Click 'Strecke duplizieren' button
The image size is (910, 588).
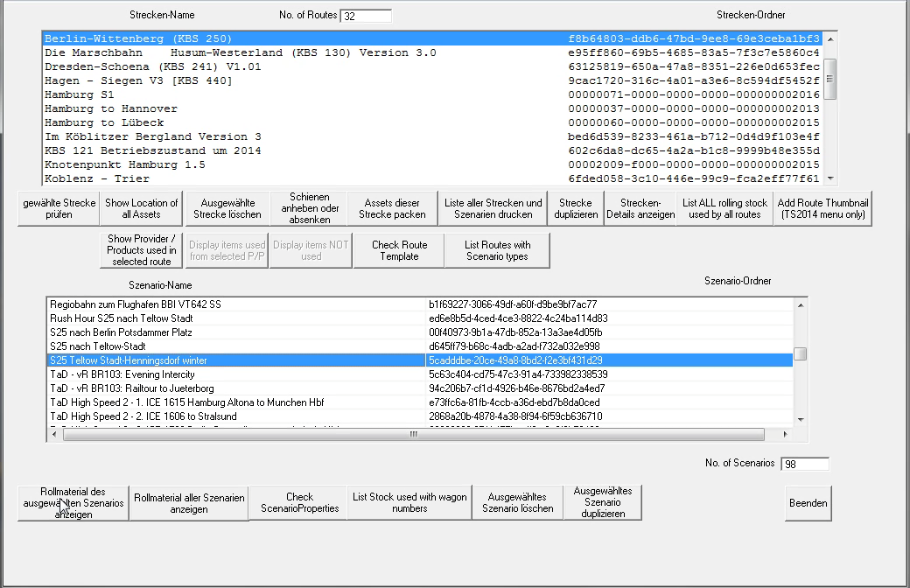[576, 208]
